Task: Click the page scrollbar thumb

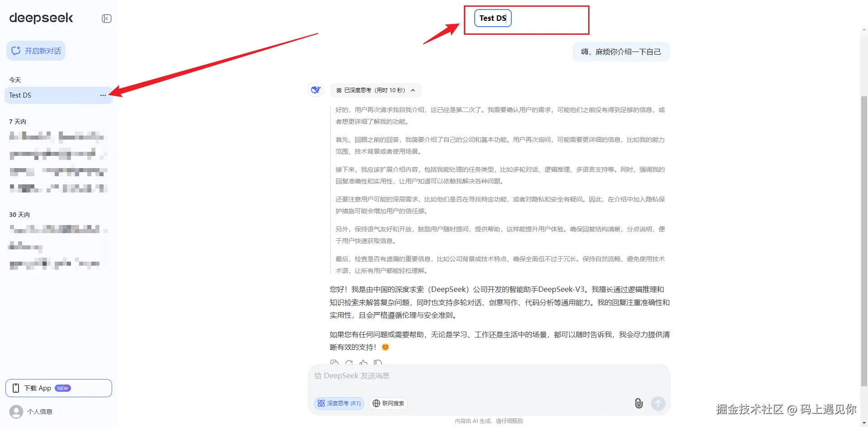Action: pos(864,240)
